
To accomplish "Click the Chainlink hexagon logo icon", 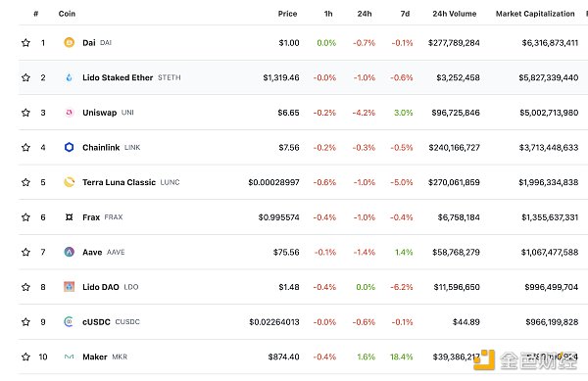I will (x=69, y=147).
